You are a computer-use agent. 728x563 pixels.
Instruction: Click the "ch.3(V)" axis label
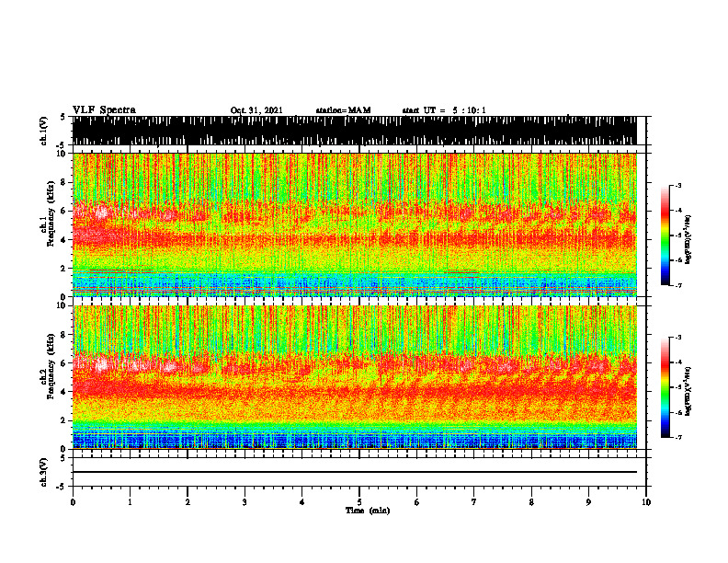tap(43, 473)
